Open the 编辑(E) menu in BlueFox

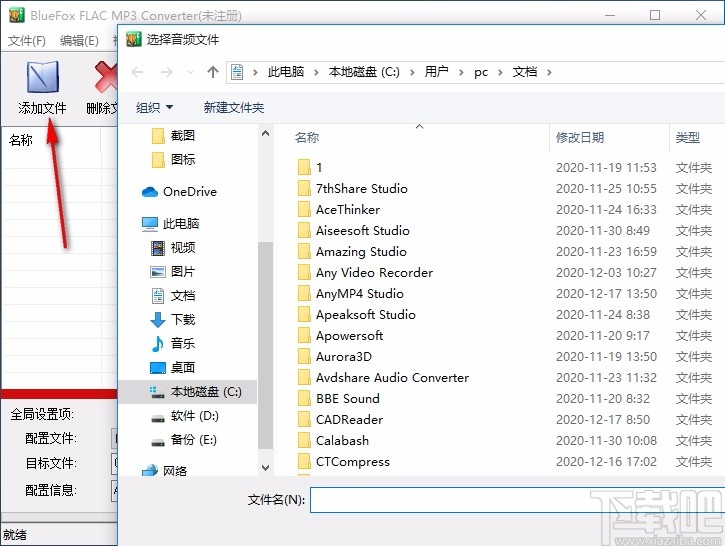coord(79,41)
